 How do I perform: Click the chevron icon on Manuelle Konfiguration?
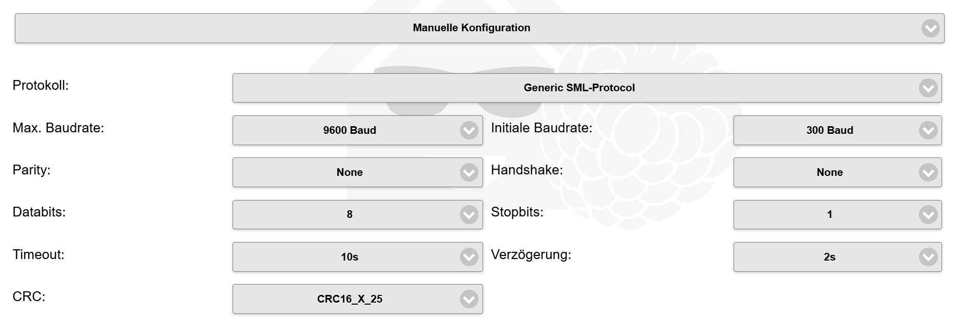coord(930,29)
